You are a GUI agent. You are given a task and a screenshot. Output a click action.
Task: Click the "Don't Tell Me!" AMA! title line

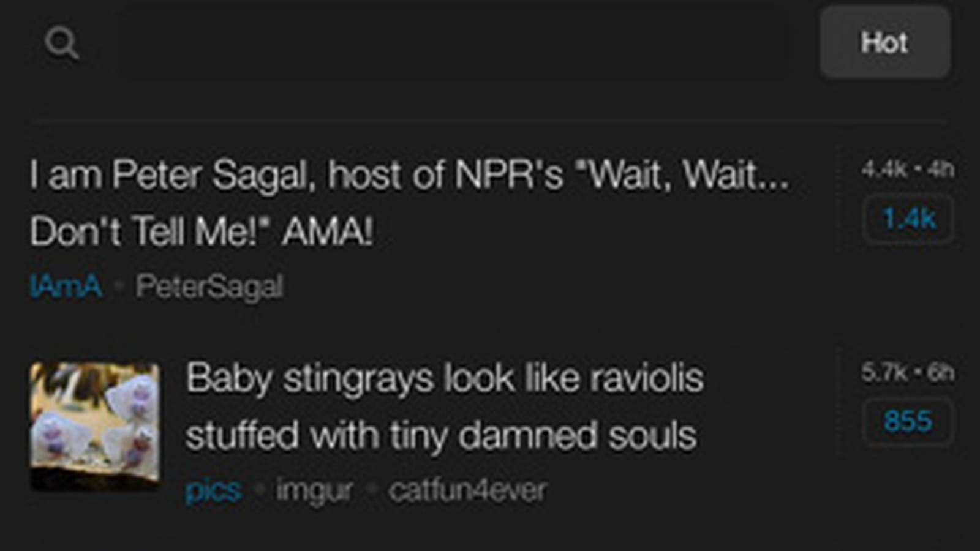click(202, 231)
